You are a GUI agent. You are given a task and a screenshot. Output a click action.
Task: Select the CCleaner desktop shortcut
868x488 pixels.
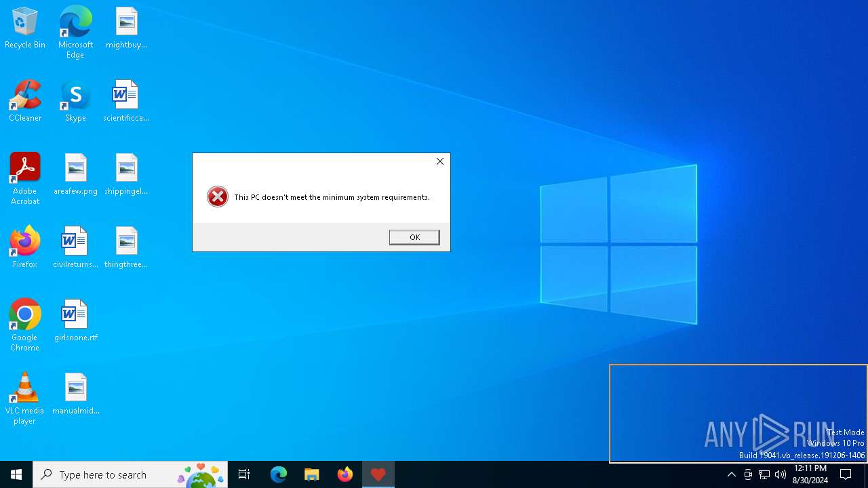coord(25,101)
